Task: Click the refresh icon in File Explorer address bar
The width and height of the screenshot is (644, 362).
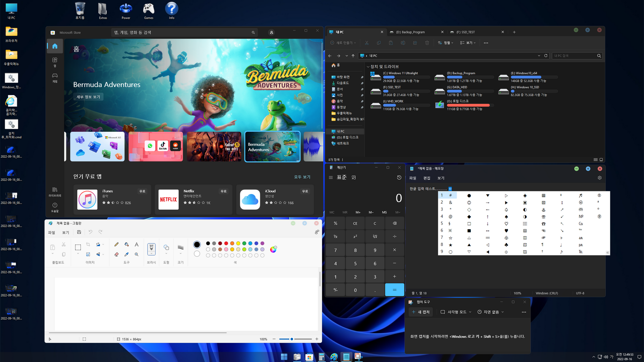Action: pos(546,56)
